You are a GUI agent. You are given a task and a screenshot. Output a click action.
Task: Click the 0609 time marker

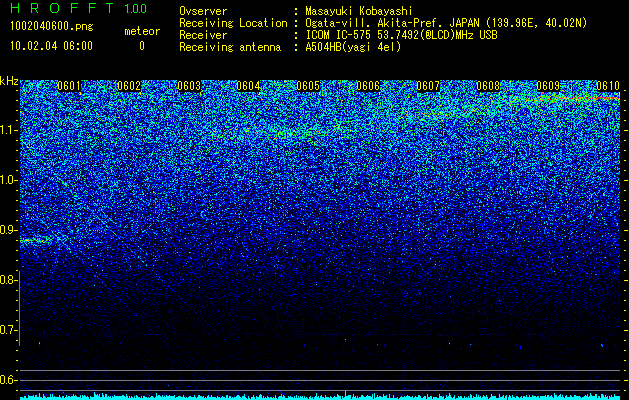tap(548, 86)
